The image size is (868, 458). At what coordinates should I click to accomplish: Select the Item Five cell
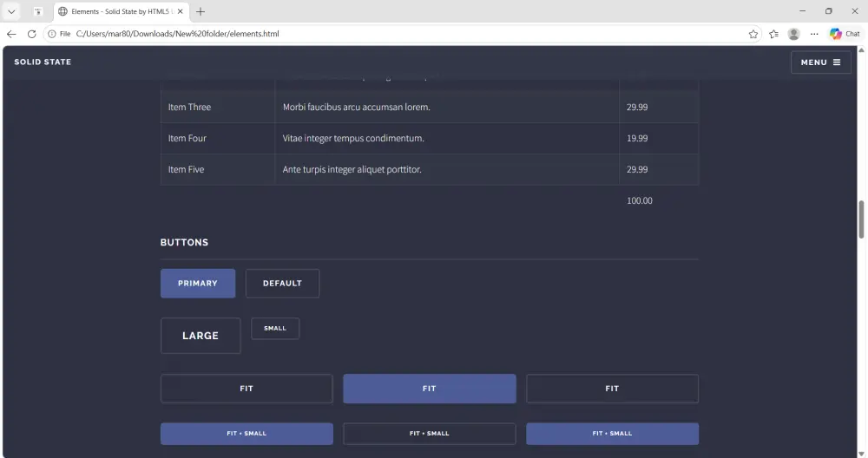[x=218, y=169]
